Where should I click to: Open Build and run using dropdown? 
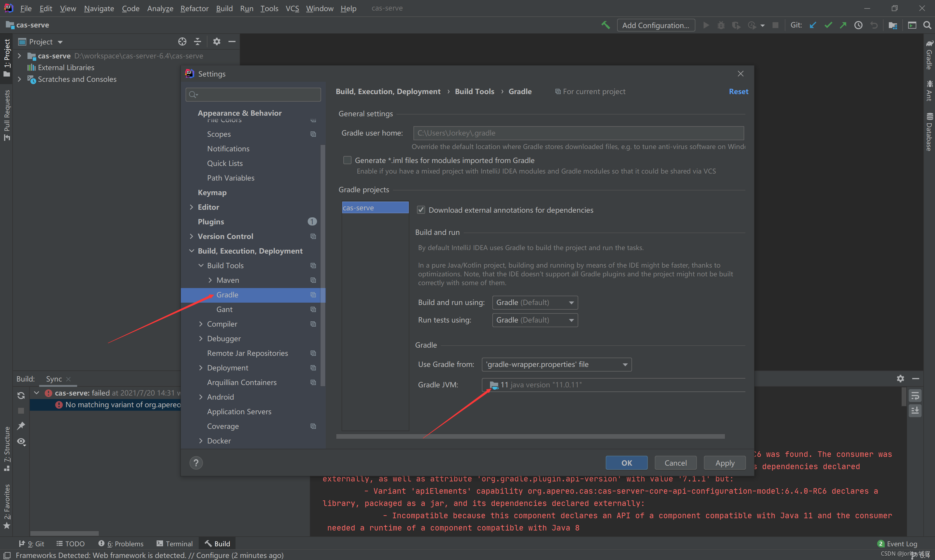coord(535,302)
